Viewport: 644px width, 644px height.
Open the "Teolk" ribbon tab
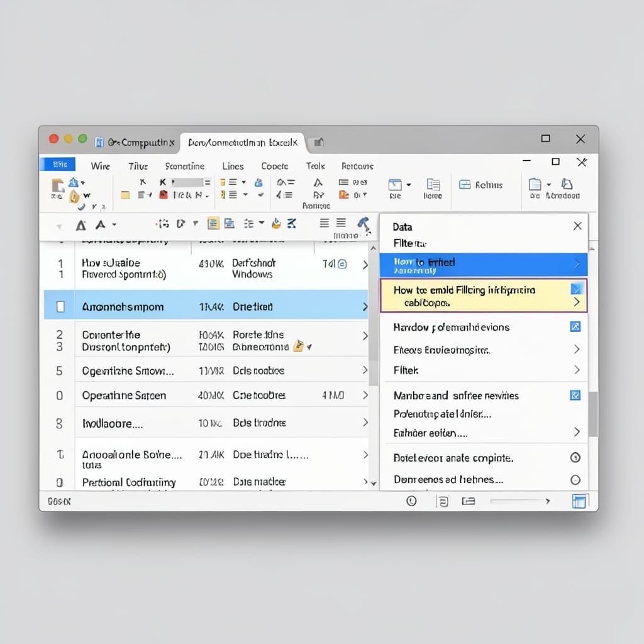(x=316, y=166)
